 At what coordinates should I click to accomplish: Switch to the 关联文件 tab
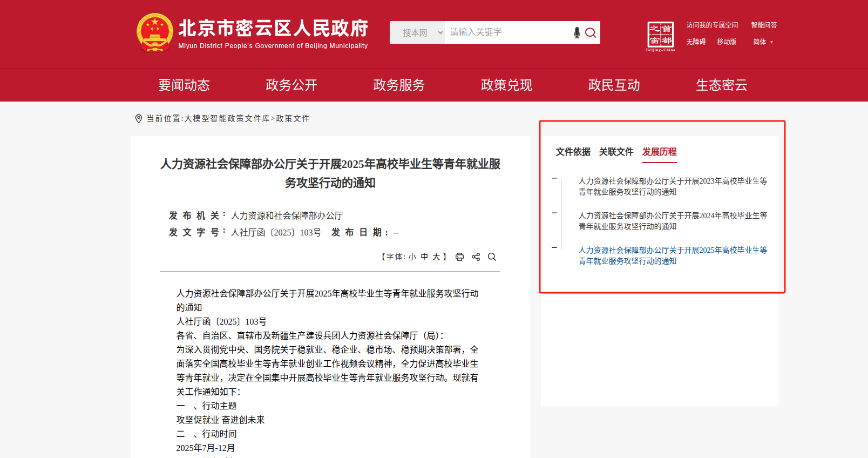[616, 152]
